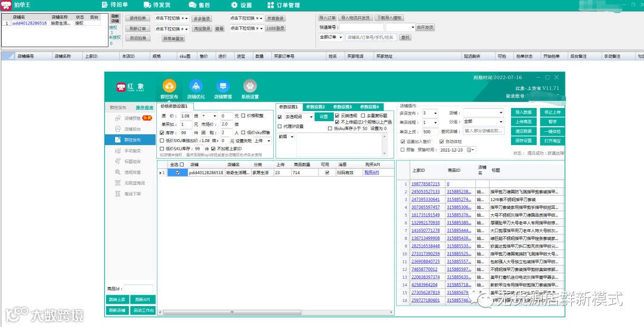
Task: Open the 系统设置 gear icon
Action: click(250, 86)
